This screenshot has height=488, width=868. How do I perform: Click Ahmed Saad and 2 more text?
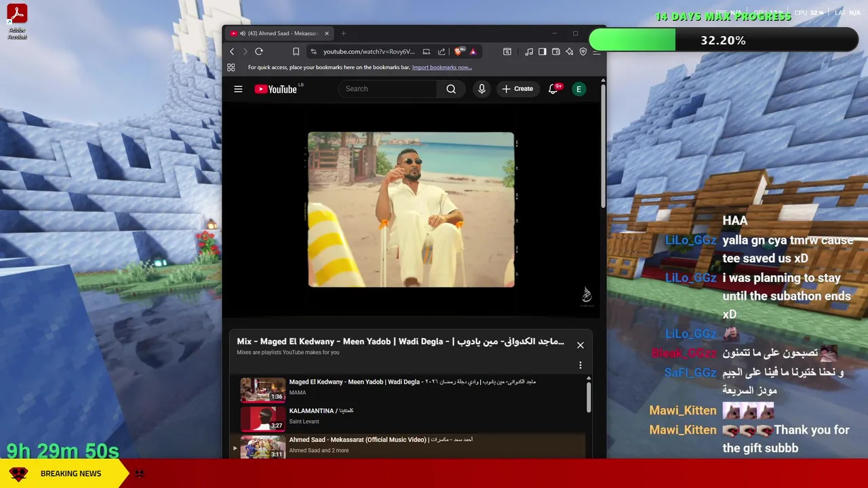click(x=319, y=451)
